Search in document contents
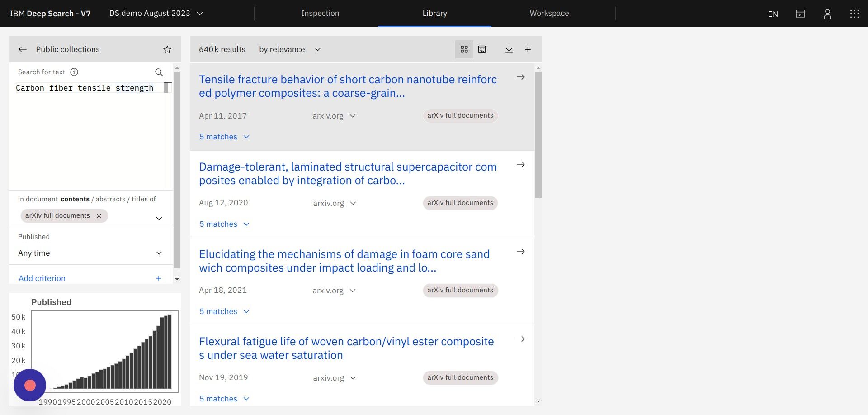Image resolution: width=868 pixels, height=415 pixels. pos(75,199)
